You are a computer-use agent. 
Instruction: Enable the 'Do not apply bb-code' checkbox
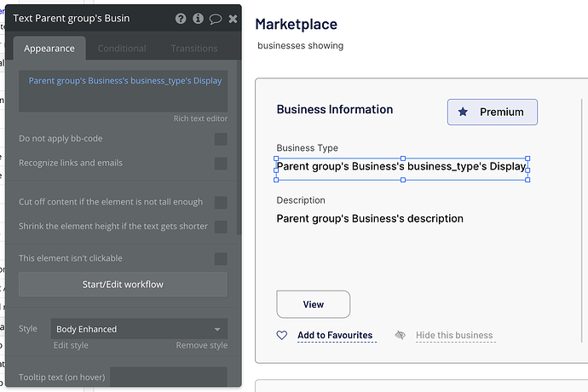pyautogui.click(x=221, y=139)
